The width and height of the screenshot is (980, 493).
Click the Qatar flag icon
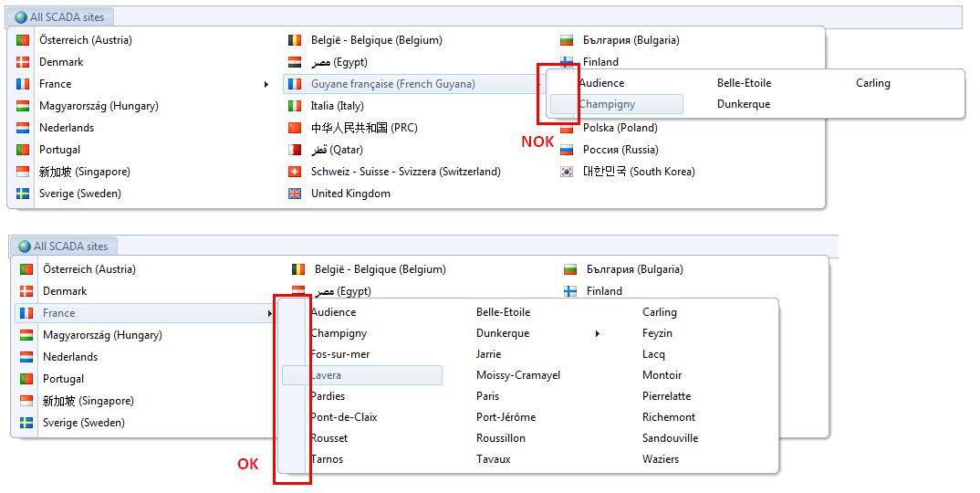click(x=294, y=150)
